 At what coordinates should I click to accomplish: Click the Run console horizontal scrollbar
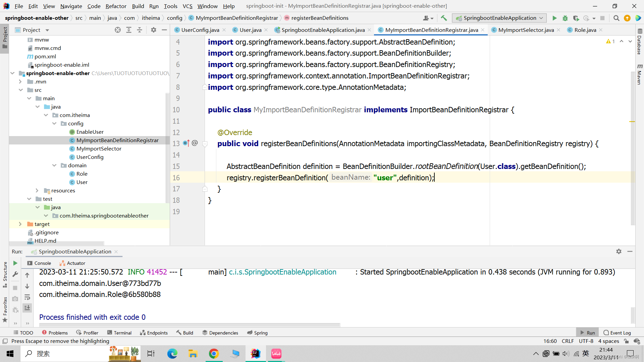[x=190, y=325]
